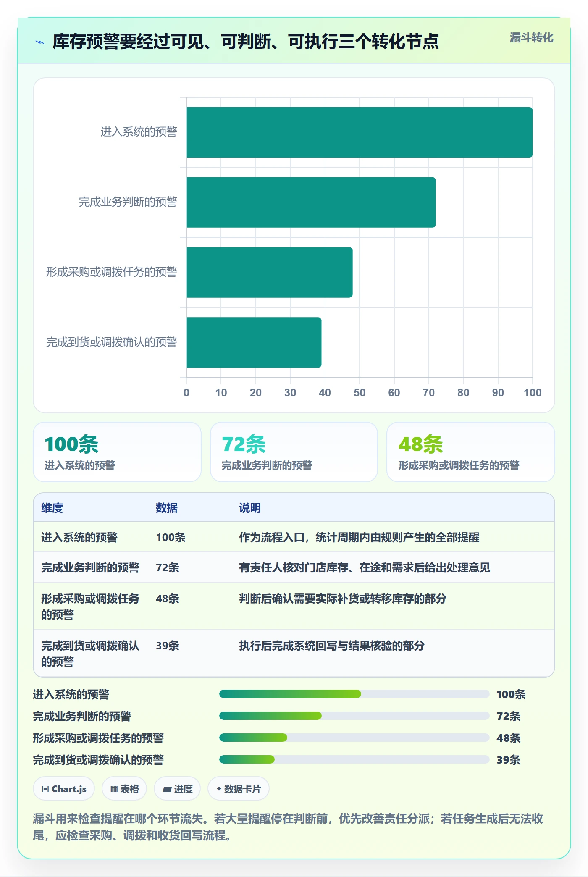Select text 有责任人核对门店库存、在途和需求后给出处理意见

tap(365, 567)
